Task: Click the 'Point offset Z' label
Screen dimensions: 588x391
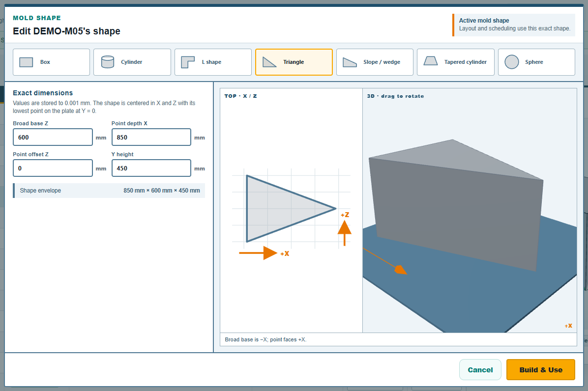Action: [x=31, y=154]
